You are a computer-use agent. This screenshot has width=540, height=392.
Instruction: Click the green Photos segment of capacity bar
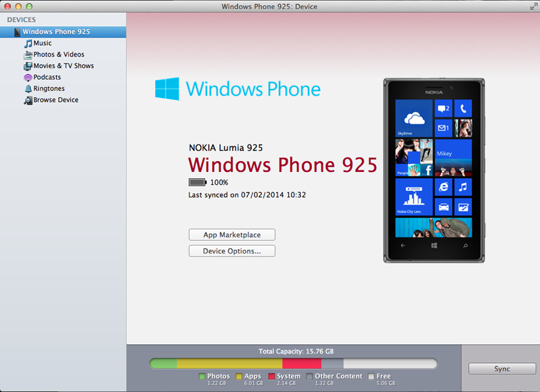point(162,363)
